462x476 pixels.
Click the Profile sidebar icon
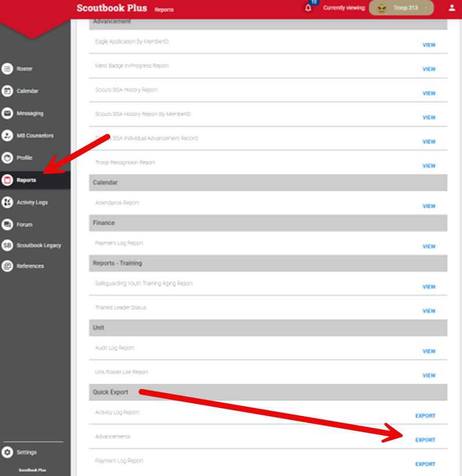pyautogui.click(x=8, y=158)
